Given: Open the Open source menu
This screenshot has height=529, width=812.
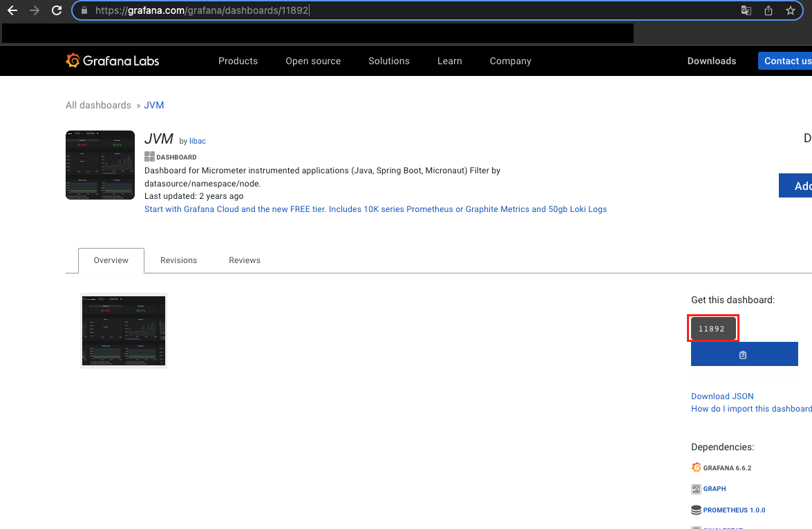Looking at the screenshot, I should [x=313, y=61].
